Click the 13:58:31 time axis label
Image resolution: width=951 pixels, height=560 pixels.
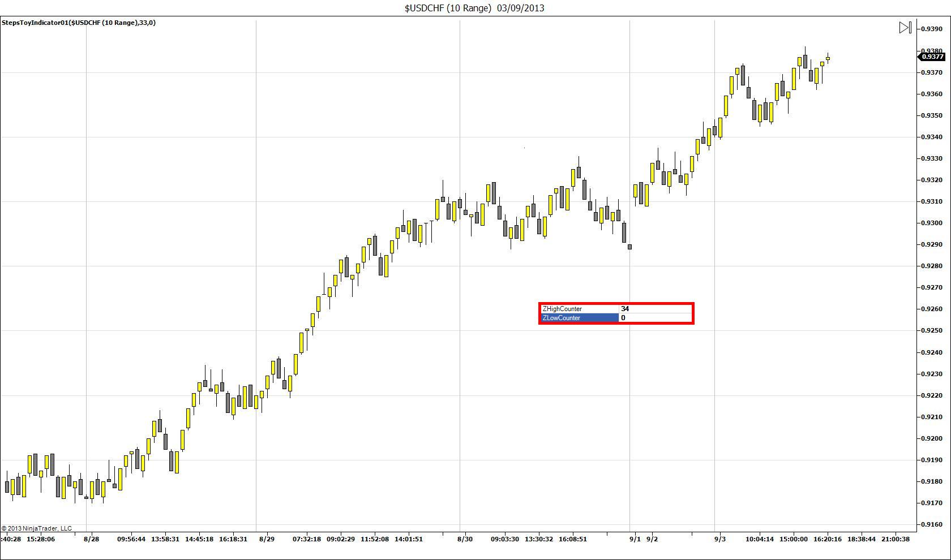coord(165,539)
